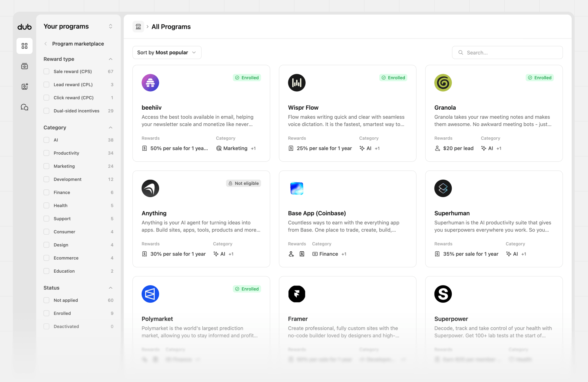Image resolution: width=588 pixels, height=382 pixels.
Task: Open the Polymarket program title
Action: tap(157, 319)
